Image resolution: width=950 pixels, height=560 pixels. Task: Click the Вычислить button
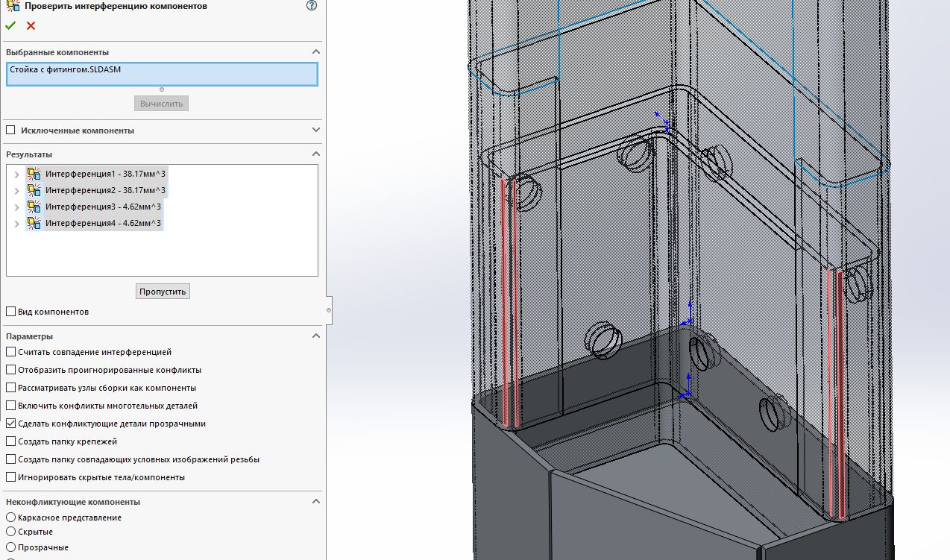pyautogui.click(x=161, y=104)
